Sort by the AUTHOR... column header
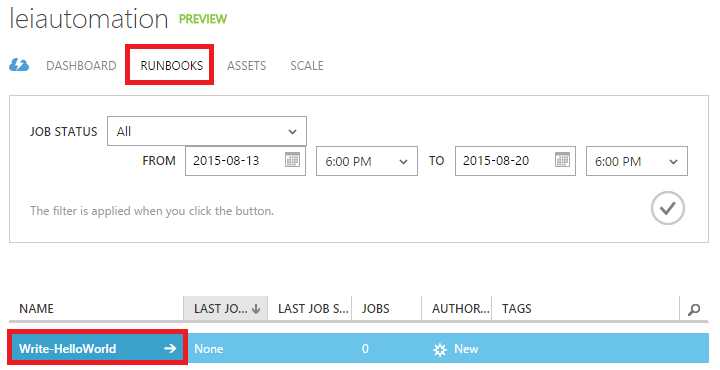The height and width of the screenshot is (370, 720). [x=461, y=308]
